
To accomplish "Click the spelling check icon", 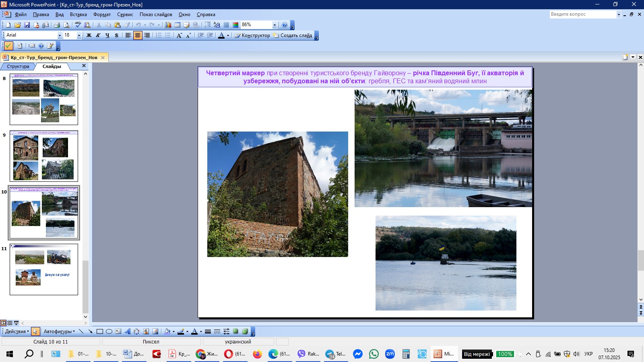I will click(x=78, y=25).
